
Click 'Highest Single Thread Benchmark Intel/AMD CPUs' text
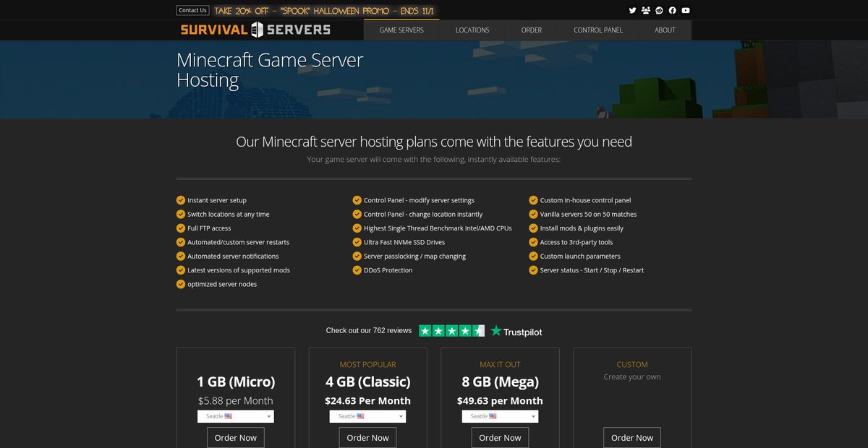[438, 228]
